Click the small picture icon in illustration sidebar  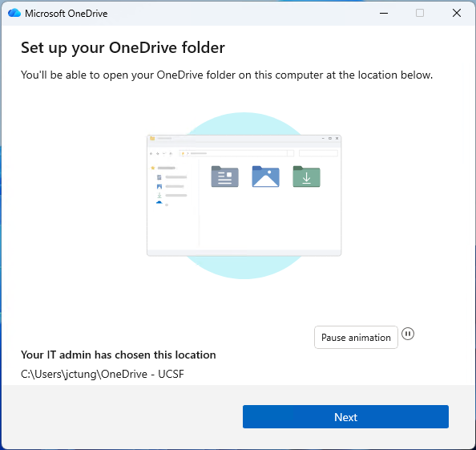coord(159,187)
